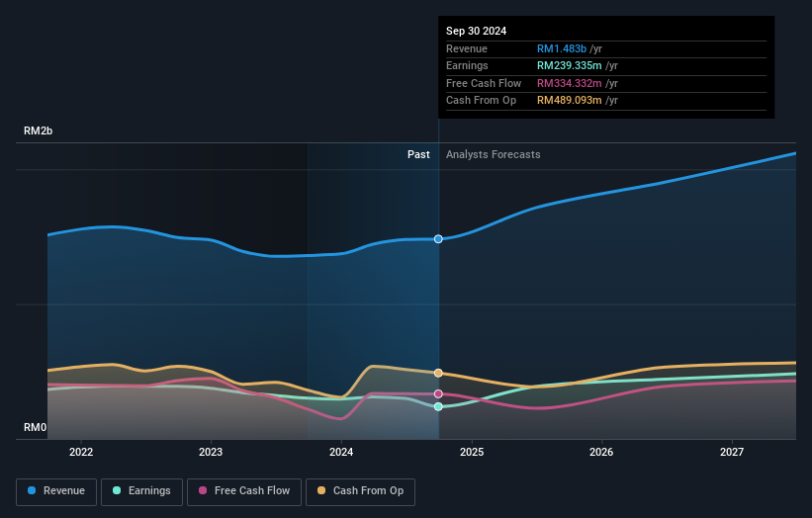The width and height of the screenshot is (812, 518).
Task: Click the RM2b y-axis label
Action: pyautogui.click(x=38, y=130)
